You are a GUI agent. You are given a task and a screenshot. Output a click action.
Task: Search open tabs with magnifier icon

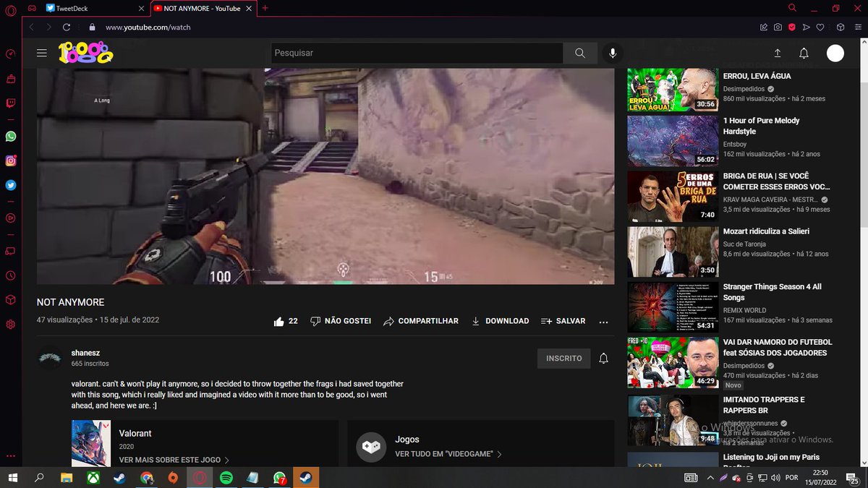[792, 8]
